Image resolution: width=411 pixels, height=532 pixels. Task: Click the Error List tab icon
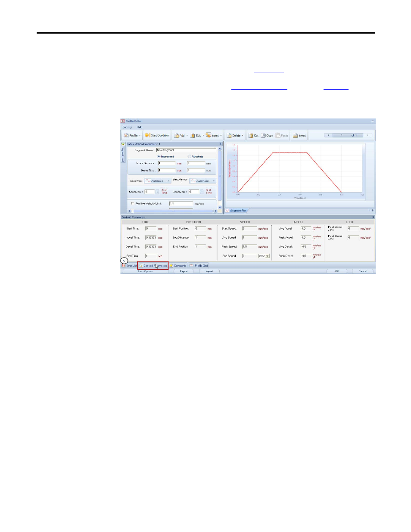pyautogui.click(x=124, y=265)
